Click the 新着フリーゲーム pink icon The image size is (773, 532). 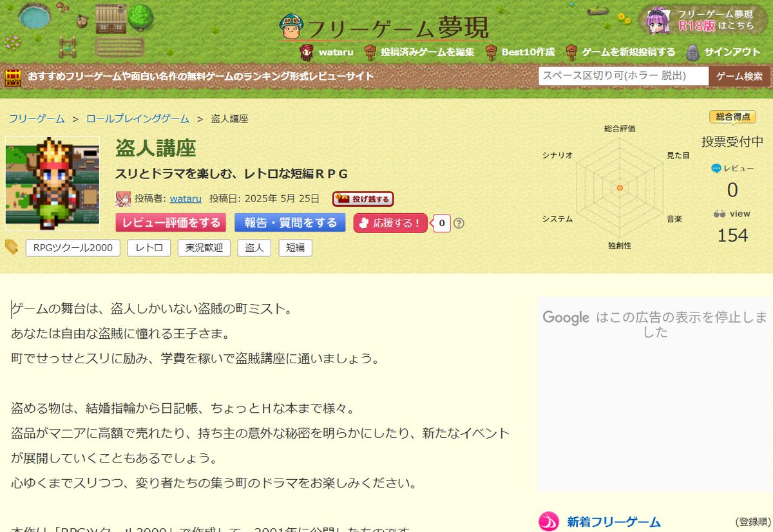click(x=548, y=522)
